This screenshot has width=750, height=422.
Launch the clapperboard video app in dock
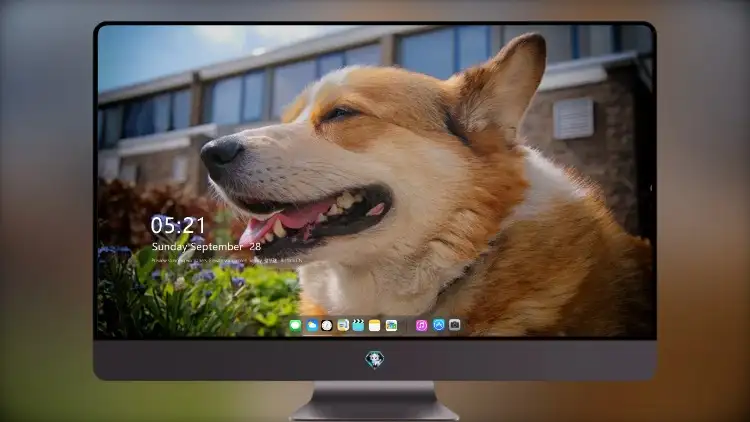tap(358, 325)
